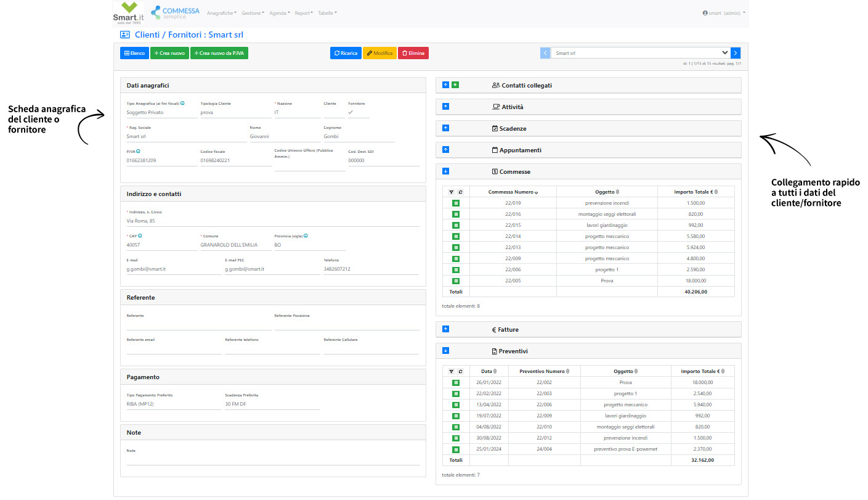This screenshot has height=500, width=868.
Task: Click the Telefono field 3482607212
Action: 371,269
